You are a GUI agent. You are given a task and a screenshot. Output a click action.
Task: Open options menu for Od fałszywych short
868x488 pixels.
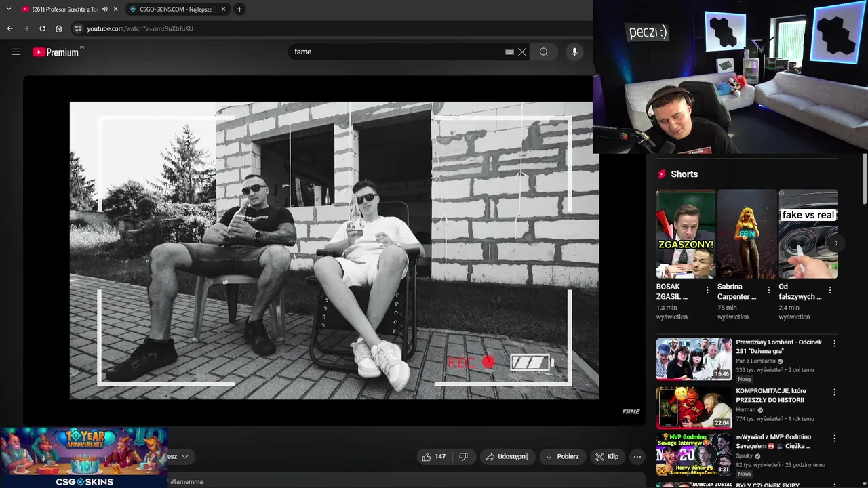point(829,290)
